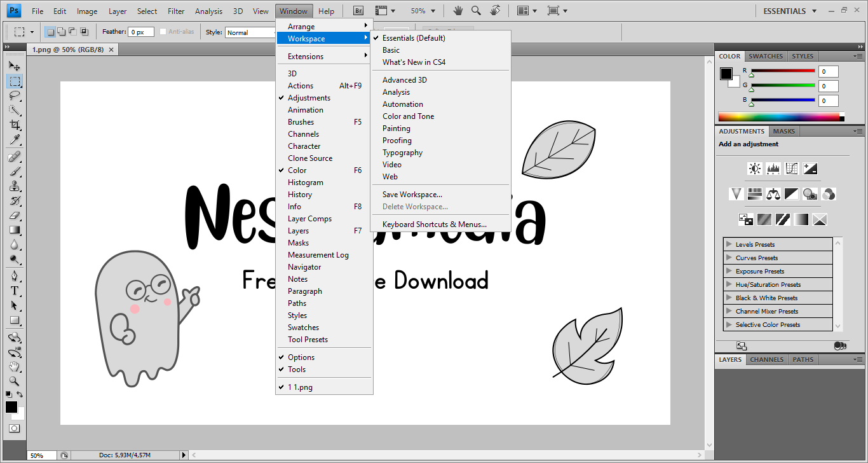The width and height of the screenshot is (868, 463).
Task: Open the ESSENTIALS workspace dropdown
Action: pyautogui.click(x=789, y=11)
